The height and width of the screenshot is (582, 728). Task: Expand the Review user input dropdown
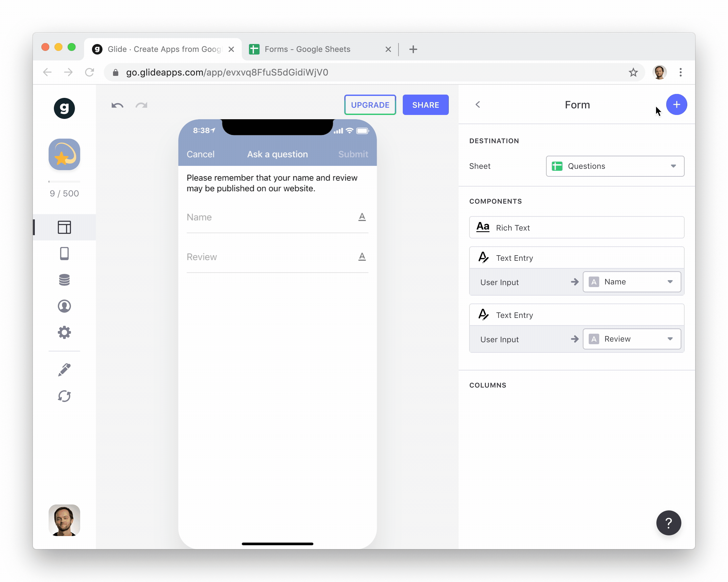click(631, 339)
